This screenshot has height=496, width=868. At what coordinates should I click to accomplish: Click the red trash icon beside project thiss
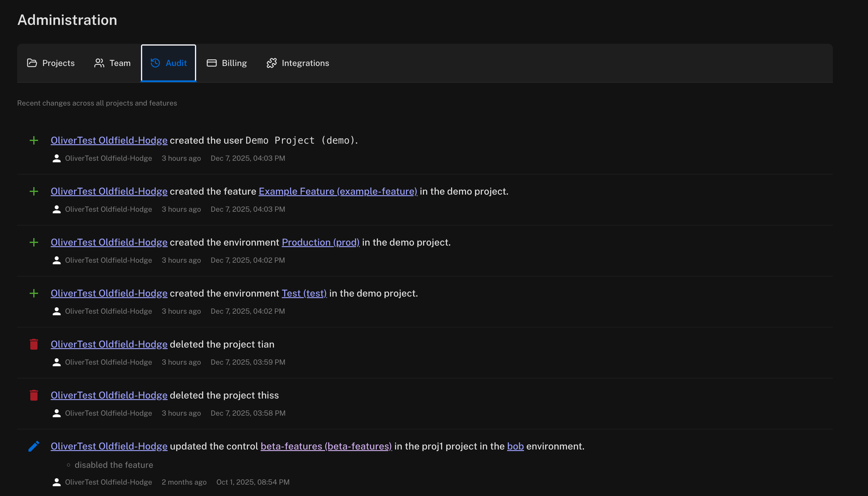click(x=34, y=395)
